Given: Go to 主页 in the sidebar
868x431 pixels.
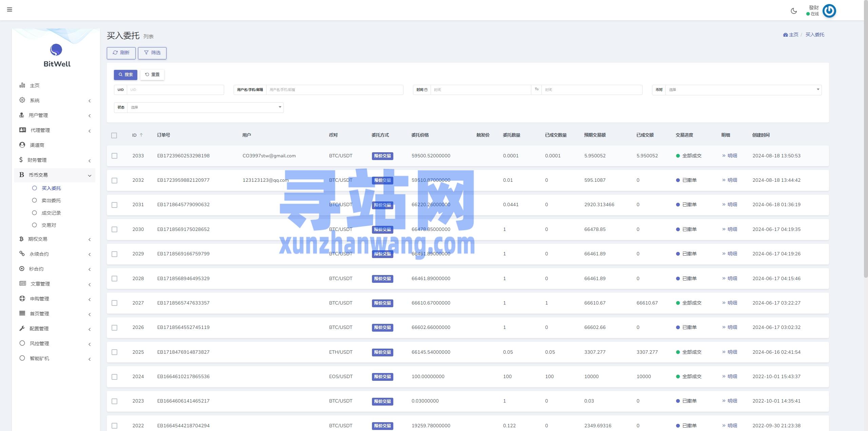Looking at the screenshot, I should [35, 85].
